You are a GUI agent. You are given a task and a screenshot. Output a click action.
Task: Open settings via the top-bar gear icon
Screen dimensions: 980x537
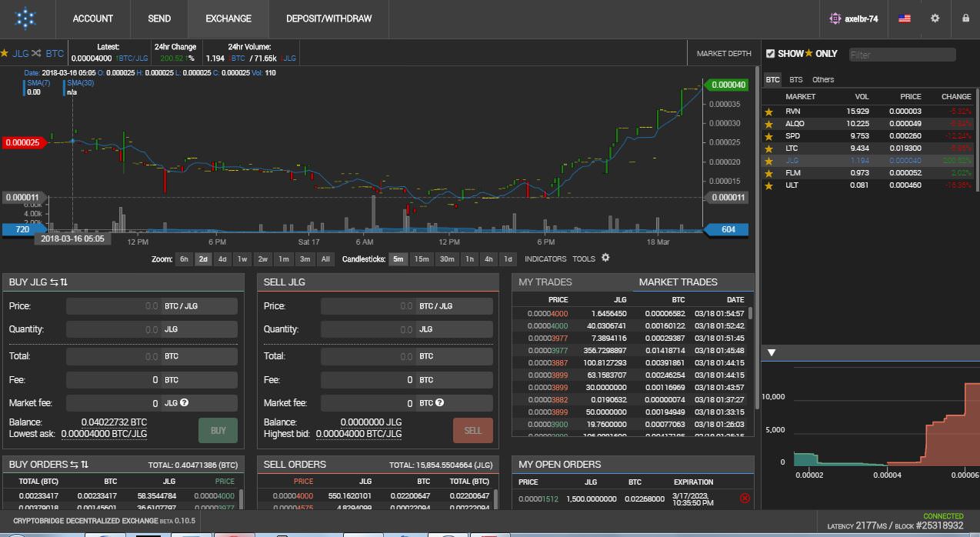click(x=935, y=18)
